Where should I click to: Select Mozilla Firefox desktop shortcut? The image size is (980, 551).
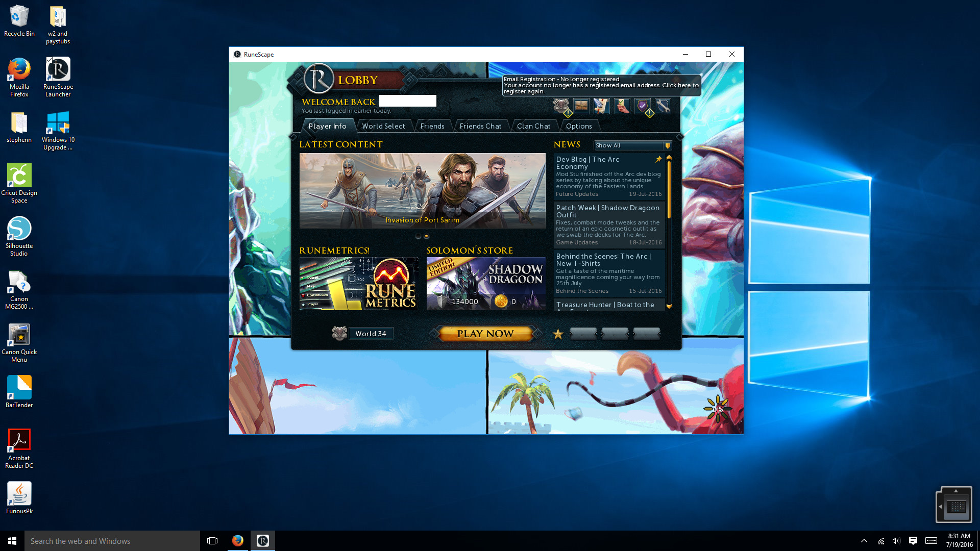(x=19, y=78)
